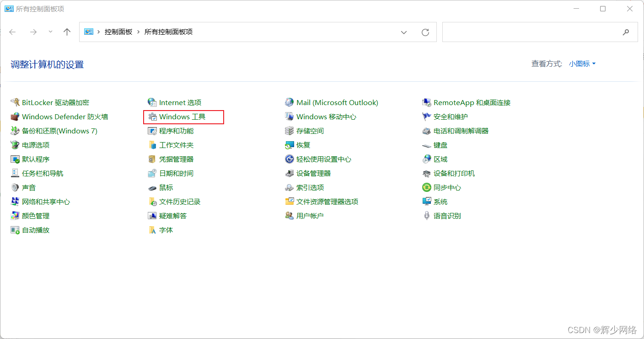Open the 电话和调制解调器 icon
Viewport: 644px width, 339px height.
click(427, 131)
